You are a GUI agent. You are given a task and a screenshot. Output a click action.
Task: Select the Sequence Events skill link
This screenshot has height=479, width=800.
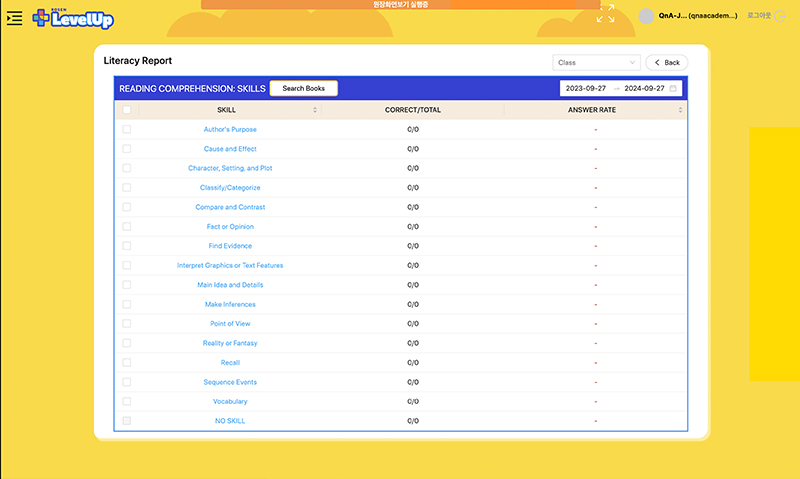click(230, 382)
